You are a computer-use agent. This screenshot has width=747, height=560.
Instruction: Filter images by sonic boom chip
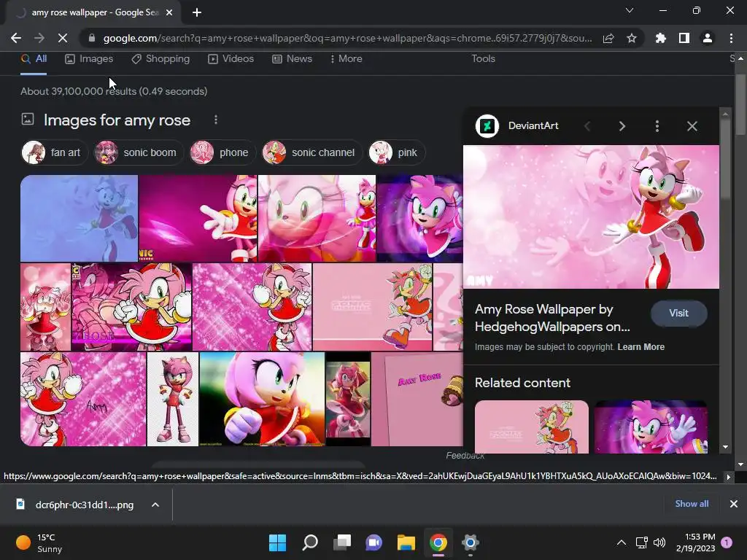(139, 152)
